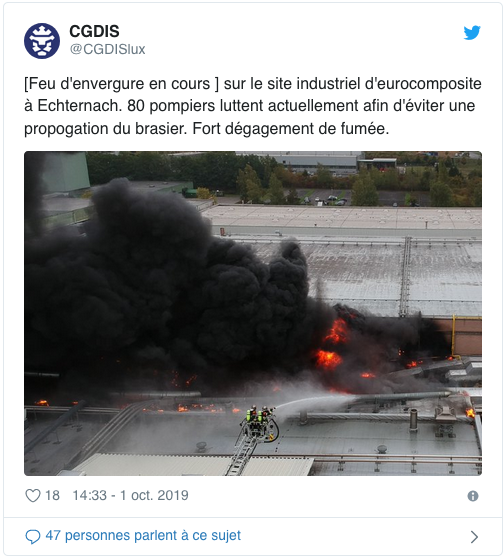The width and height of the screenshot is (504, 560).
Task: Open the CGDIS lion crest avatar
Action: pos(42,41)
